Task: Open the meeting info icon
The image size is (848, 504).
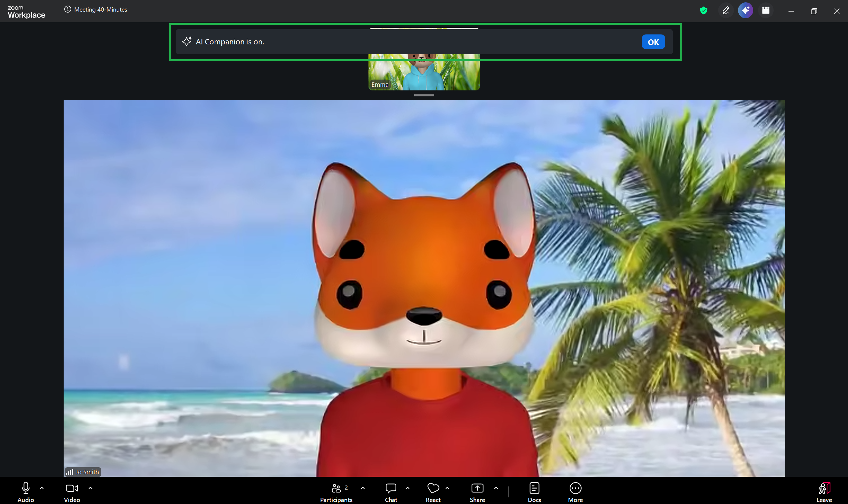Action: (68, 9)
